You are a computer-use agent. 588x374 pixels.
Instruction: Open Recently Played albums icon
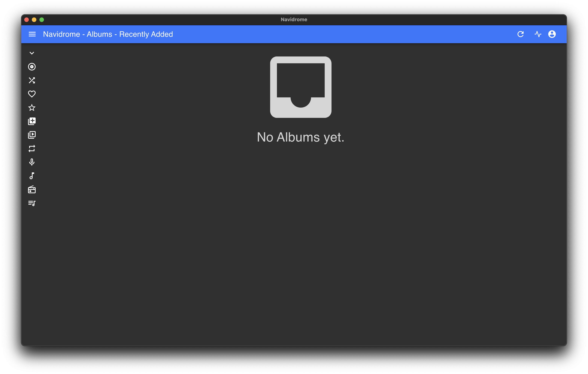pos(32,135)
